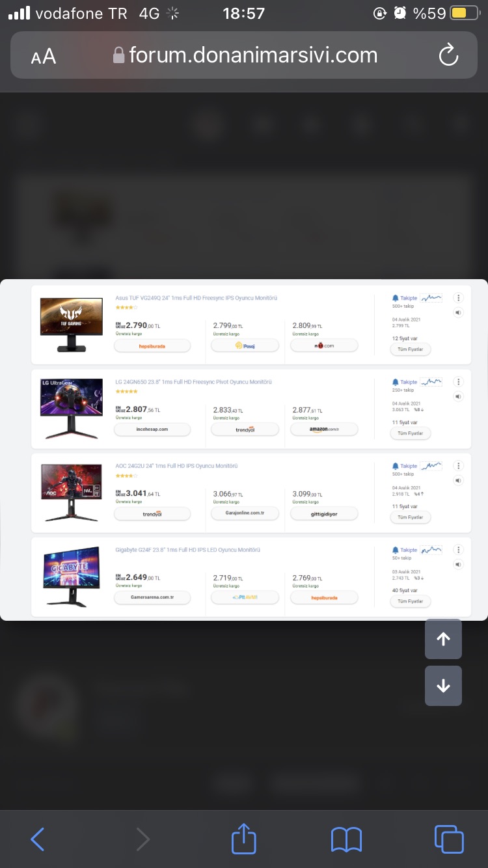Open incehesap.com store button on LG row
Image resolution: width=488 pixels, height=868 pixels.
click(x=152, y=429)
